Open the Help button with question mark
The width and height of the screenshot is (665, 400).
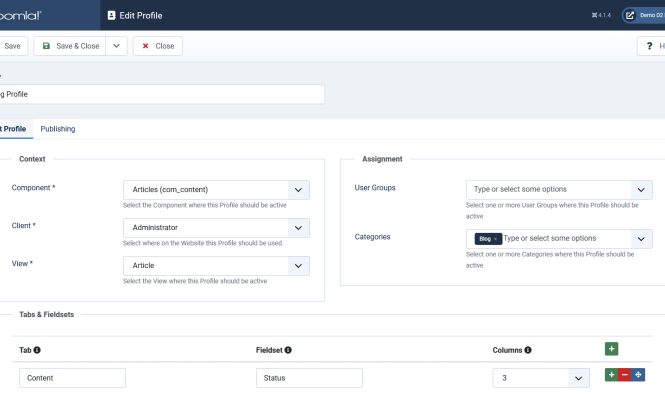click(652, 46)
